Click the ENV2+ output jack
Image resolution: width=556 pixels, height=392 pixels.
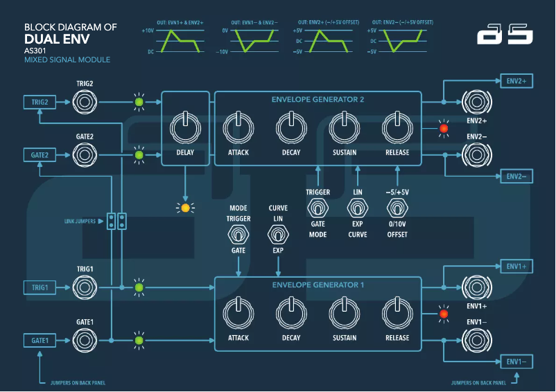(x=475, y=103)
